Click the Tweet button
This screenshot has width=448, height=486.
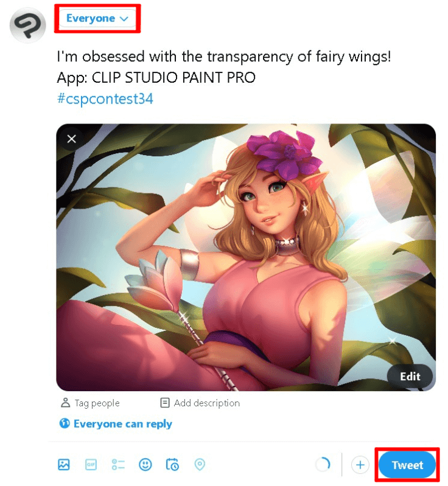point(407,465)
